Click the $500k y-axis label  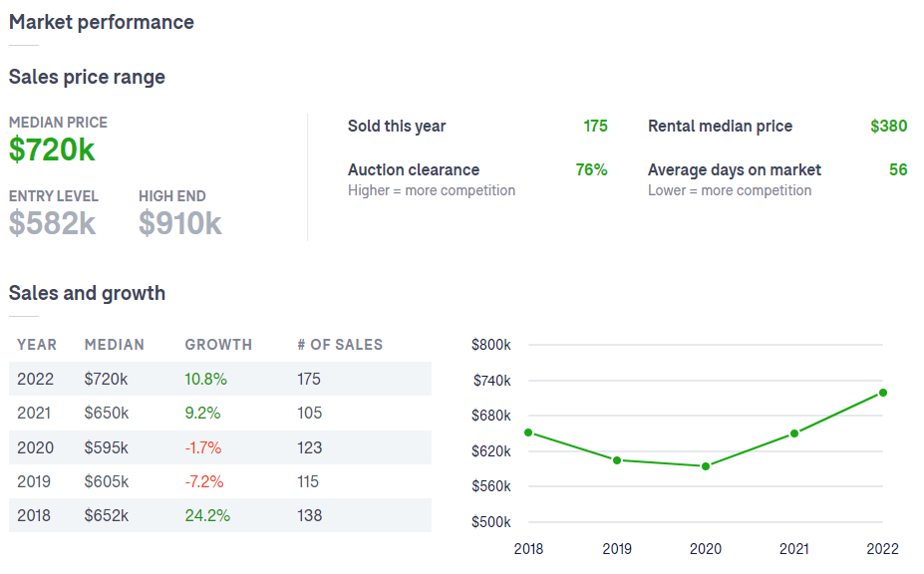(x=490, y=522)
